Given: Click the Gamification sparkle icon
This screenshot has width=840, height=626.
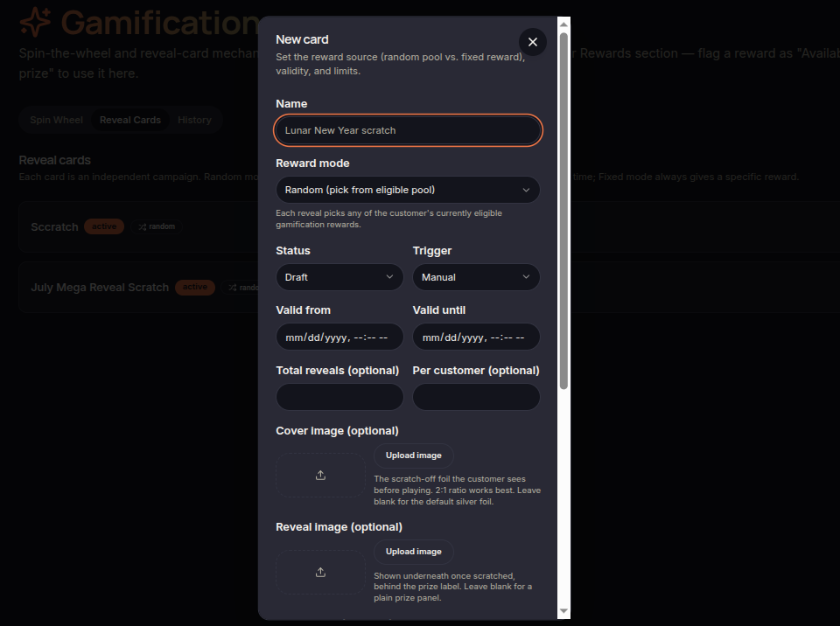Looking at the screenshot, I should point(35,22).
